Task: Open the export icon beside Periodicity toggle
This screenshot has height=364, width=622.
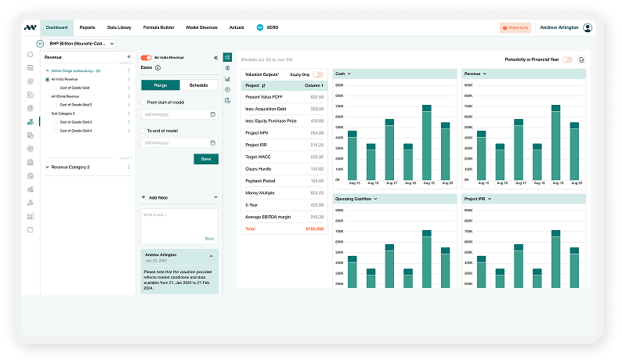Action: pyautogui.click(x=581, y=59)
